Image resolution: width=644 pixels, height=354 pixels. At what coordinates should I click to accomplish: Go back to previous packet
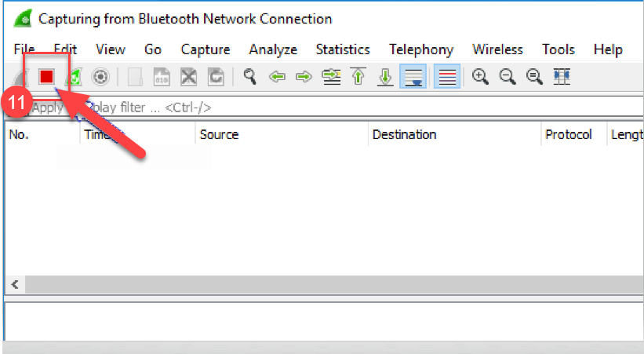tap(277, 77)
